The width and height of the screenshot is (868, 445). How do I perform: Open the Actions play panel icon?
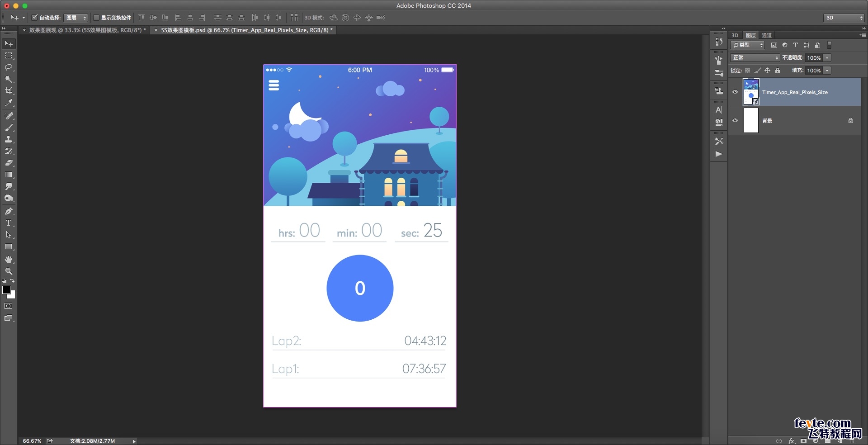tap(719, 154)
